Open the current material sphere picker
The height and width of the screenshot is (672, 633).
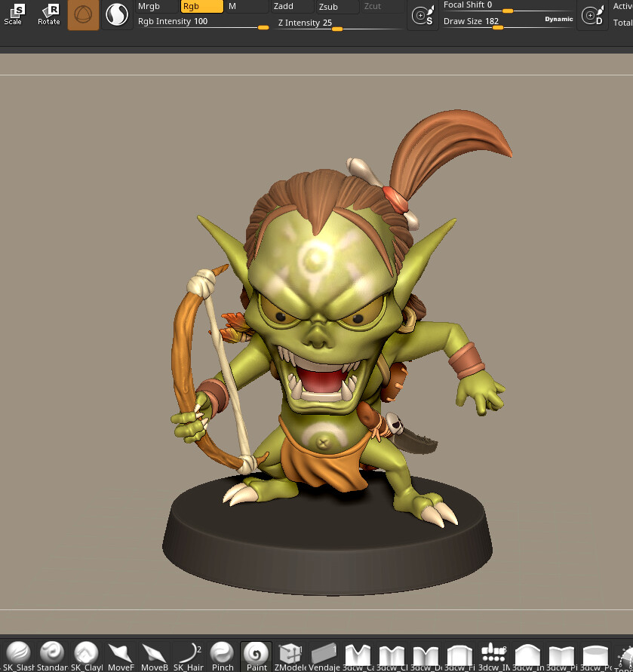coord(118,14)
